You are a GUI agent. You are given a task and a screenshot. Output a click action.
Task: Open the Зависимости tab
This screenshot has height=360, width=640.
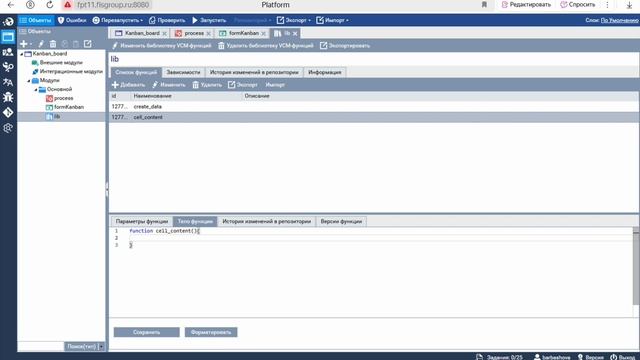(x=183, y=72)
